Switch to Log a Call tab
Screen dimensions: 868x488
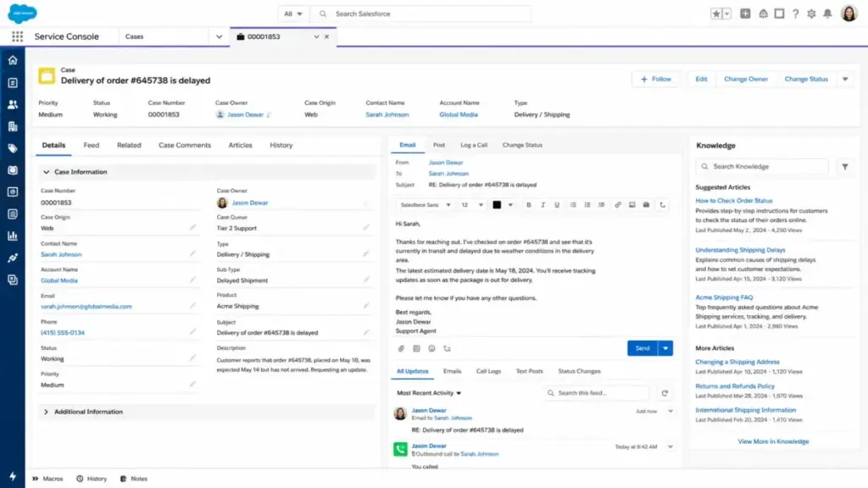(x=474, y=145)
